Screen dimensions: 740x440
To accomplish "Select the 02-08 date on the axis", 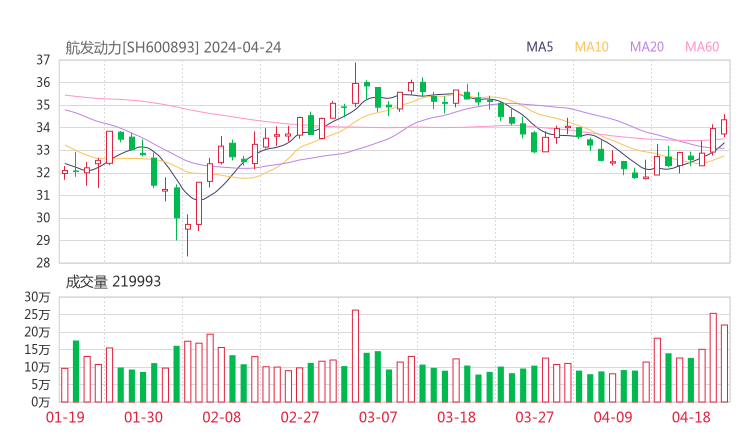I will [x=221, y=417].
